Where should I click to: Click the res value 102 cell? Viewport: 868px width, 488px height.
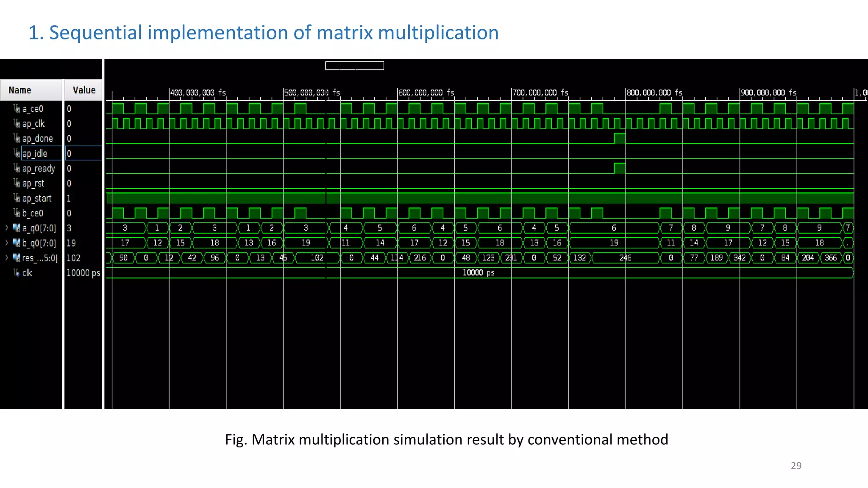point(73,258)
